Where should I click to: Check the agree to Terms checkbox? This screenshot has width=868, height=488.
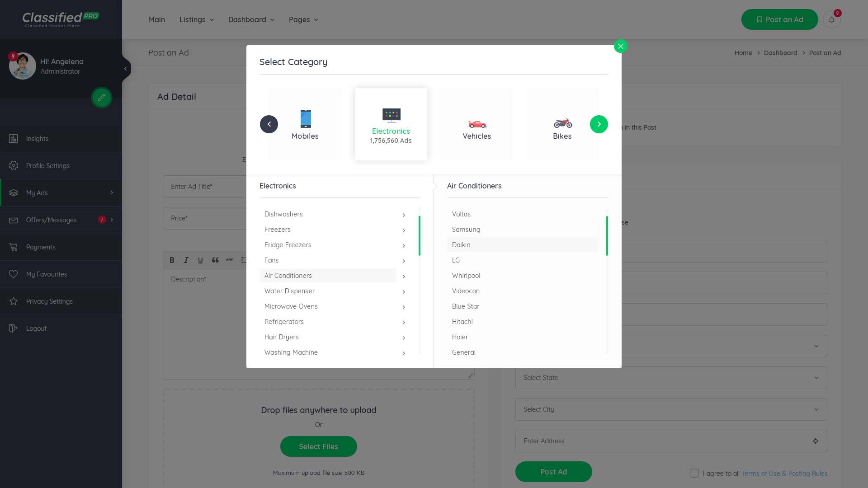click(694, 473)
